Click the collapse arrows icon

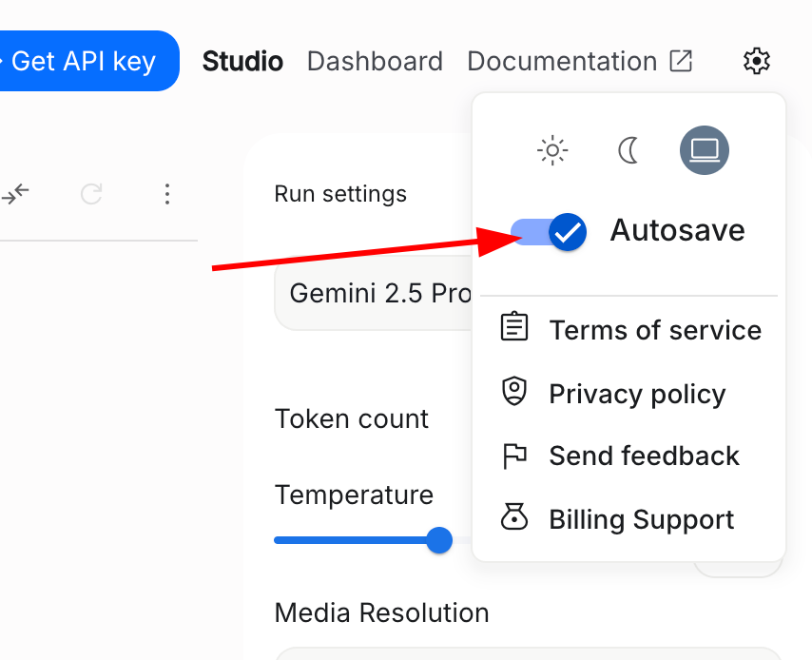coord(16,195)
